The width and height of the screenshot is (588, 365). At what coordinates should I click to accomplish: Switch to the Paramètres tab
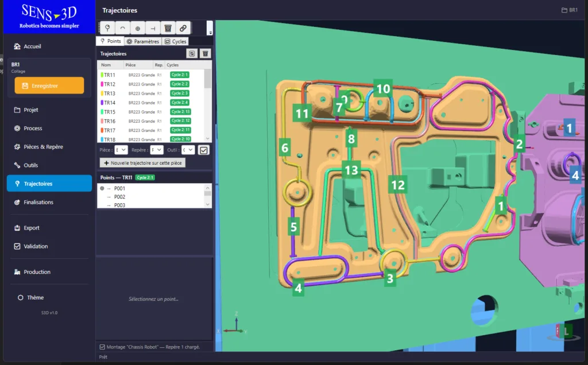pos(143,41)
